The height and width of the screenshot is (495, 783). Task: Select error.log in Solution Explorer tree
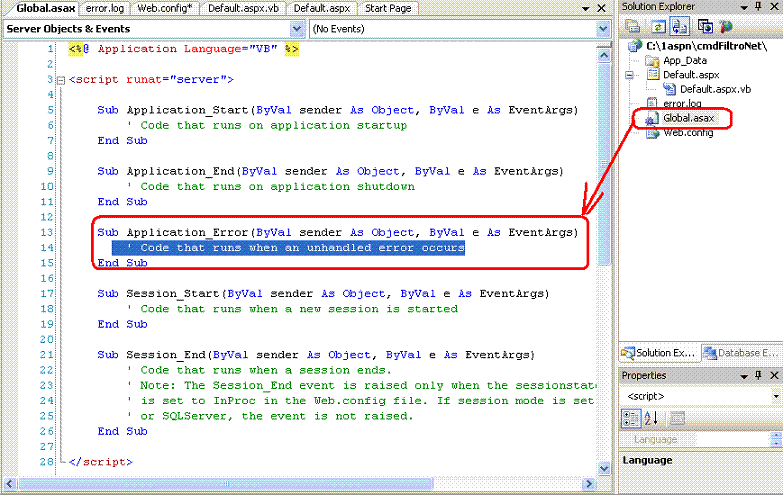(x=682, y=103)
